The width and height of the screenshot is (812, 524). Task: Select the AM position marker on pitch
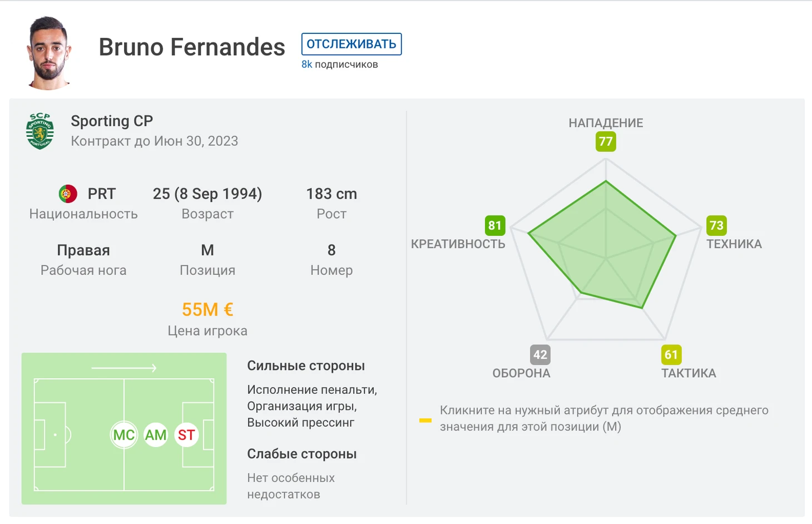(156, 435)
